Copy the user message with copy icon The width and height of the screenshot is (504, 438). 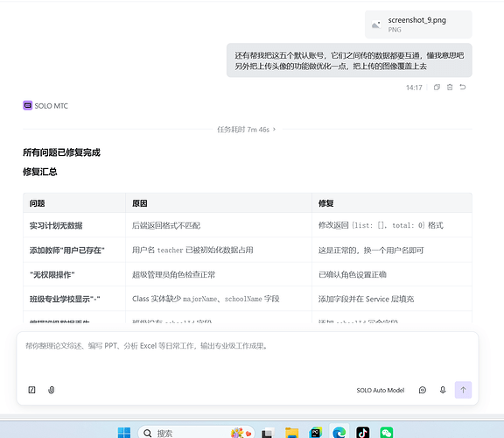point(437,88)
